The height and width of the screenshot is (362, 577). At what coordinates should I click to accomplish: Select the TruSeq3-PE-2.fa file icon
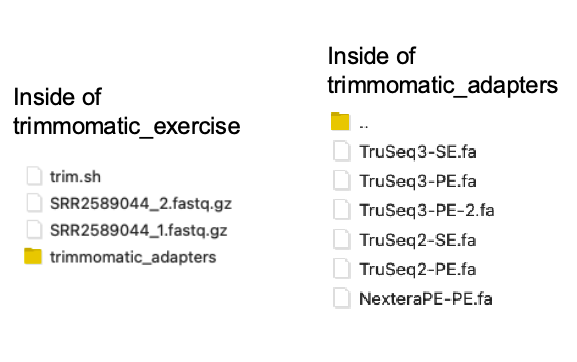pos(341,210)
